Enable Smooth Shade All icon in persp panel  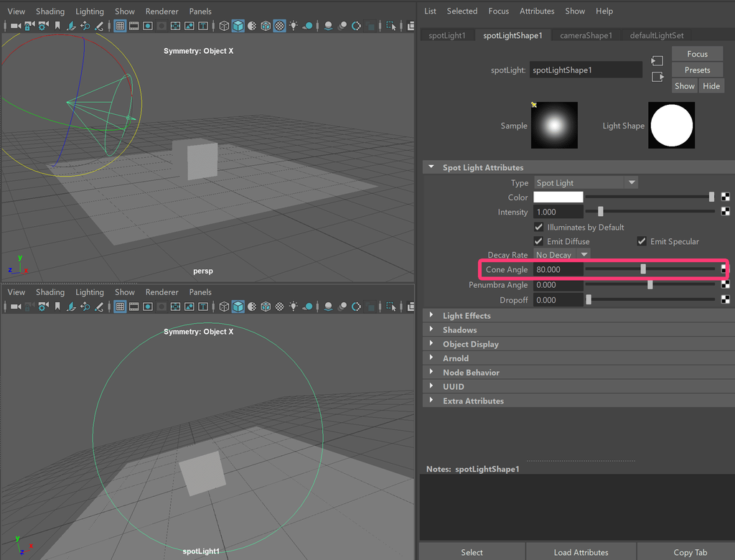238,26
